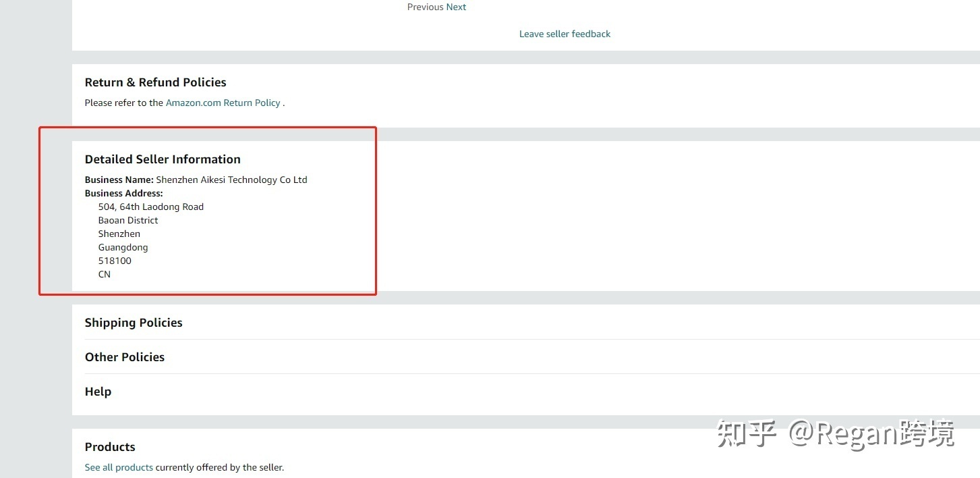
Task: Expand the Other Policies section
Action: 125,357
